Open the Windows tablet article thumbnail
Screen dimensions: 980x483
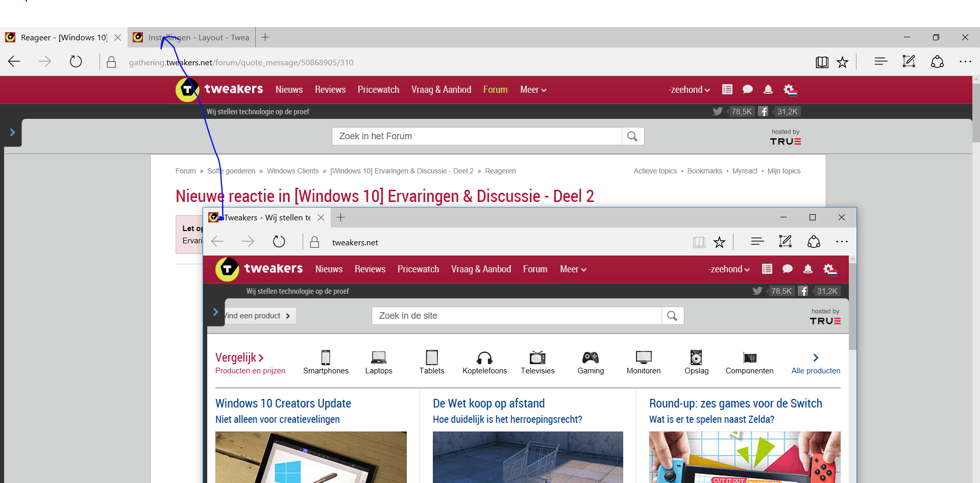[x=311, y=457]
